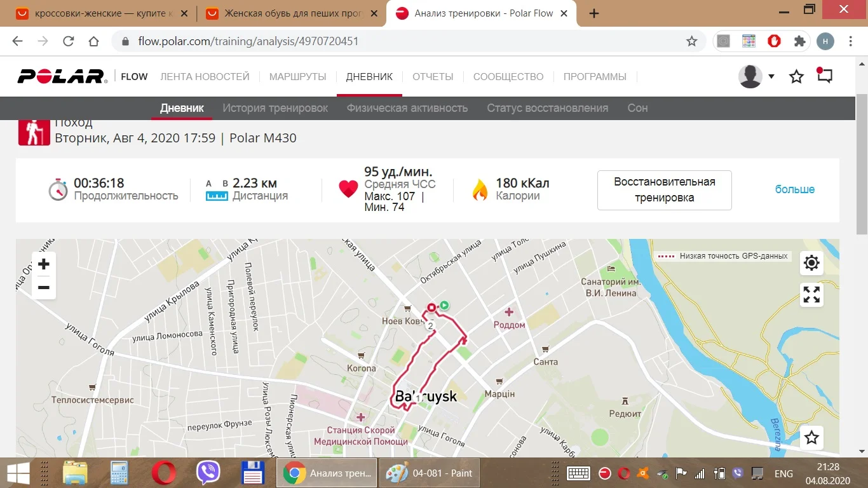Click the больше link

click(x=795, y=189)
